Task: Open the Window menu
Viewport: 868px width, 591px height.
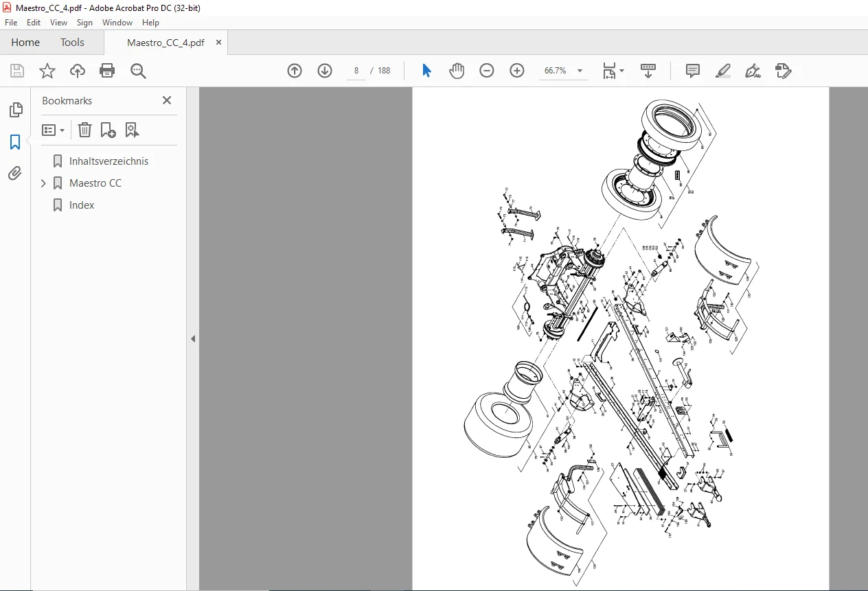Action: tap(117, 23)
